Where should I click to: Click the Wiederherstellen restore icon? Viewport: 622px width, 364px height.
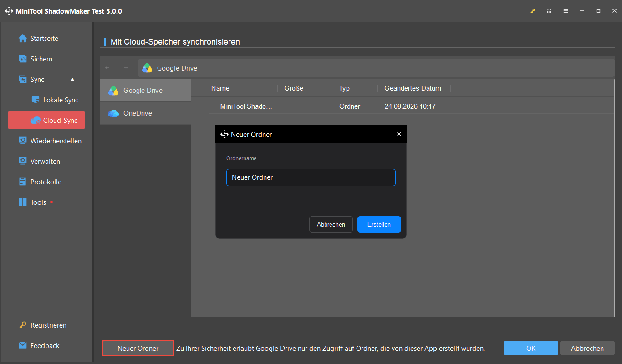pos(23,141)
